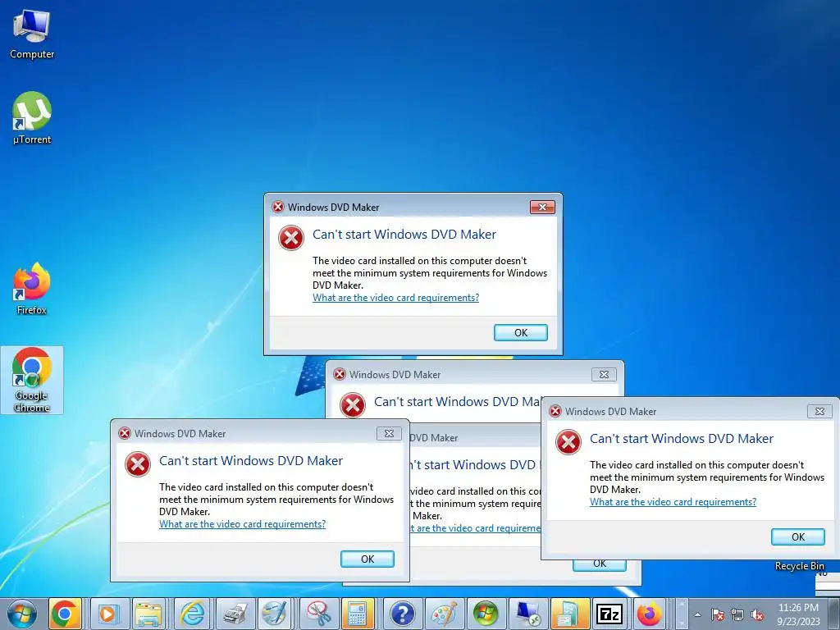Select the Google Chrome desktop shortcut

tap(32, 380)
